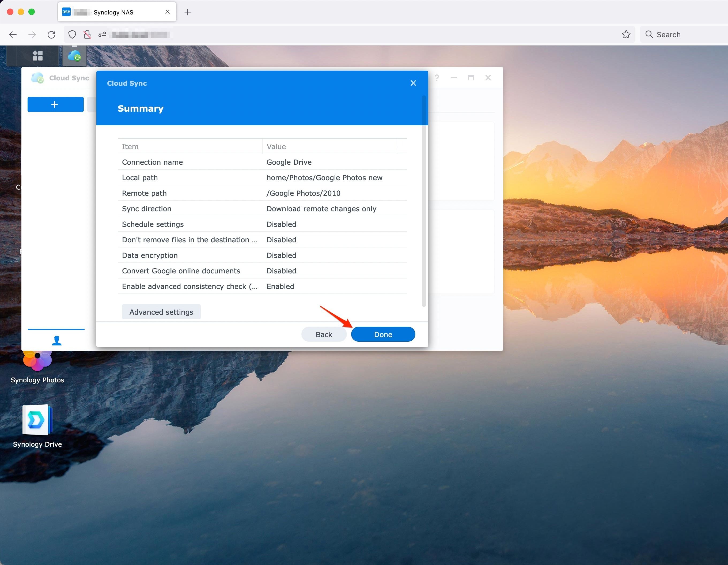Add a new sync connection with the plus button
Screen dimensions: 728x565
[55, 104]
